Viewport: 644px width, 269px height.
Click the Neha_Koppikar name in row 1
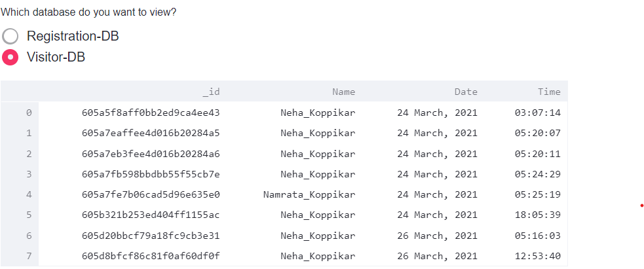(x=318, y=133)
